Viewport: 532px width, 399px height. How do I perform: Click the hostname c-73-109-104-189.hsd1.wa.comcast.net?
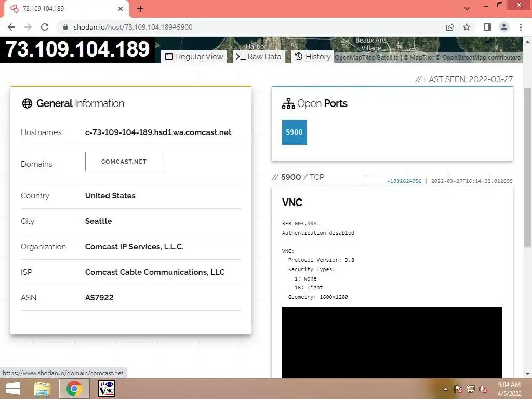point(158,132)
